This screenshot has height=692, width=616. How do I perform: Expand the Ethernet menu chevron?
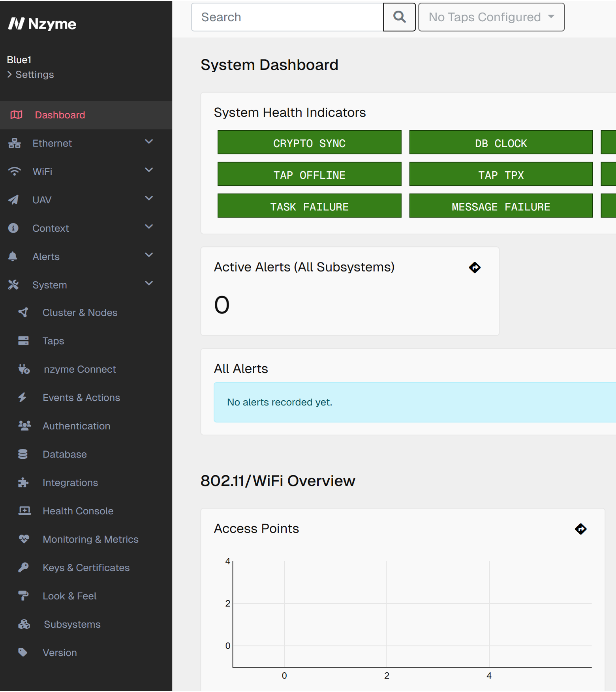click(x=149, y=142)
